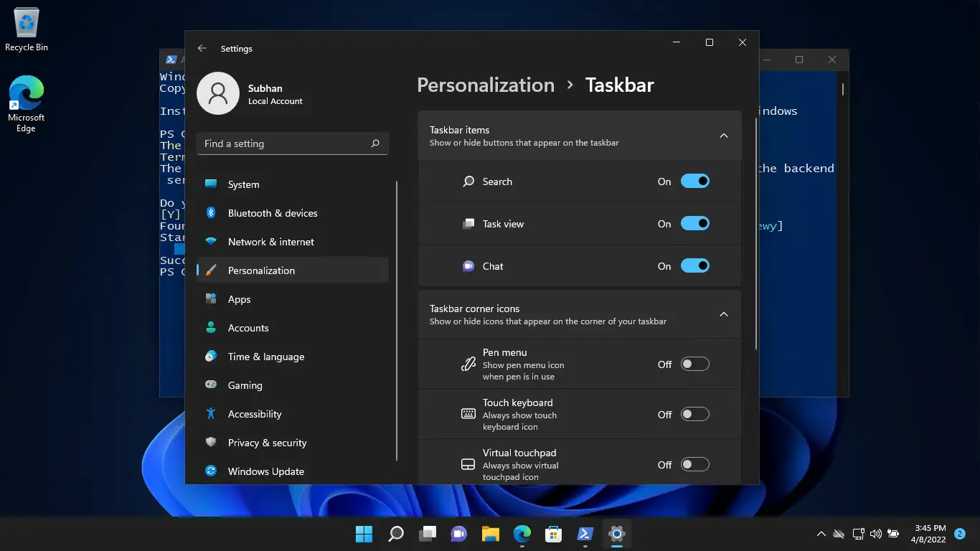
Task: Open the Windows Start button
Action: coord(364,534)
